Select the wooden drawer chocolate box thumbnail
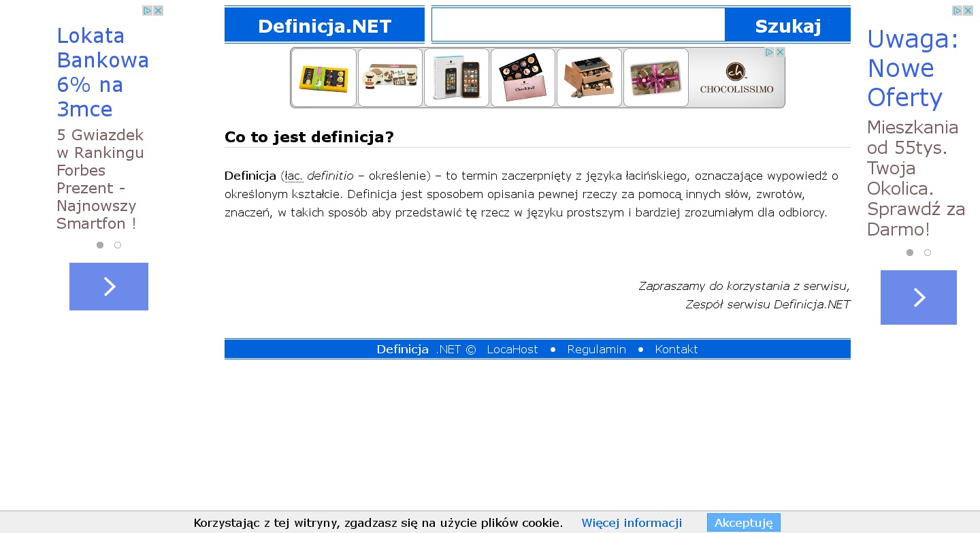Image resolution: width=980 pixels, height=533 pixels. click(589, 78)
